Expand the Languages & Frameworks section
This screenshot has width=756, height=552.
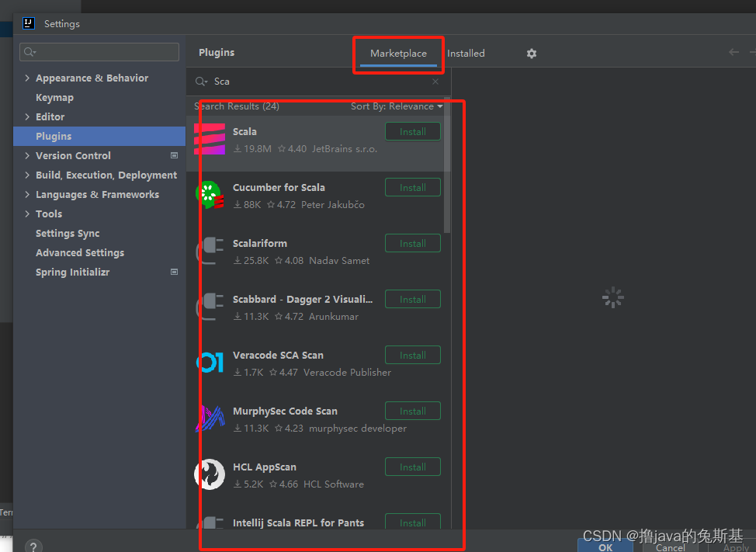pyautogui.click(x=27, y=194)
